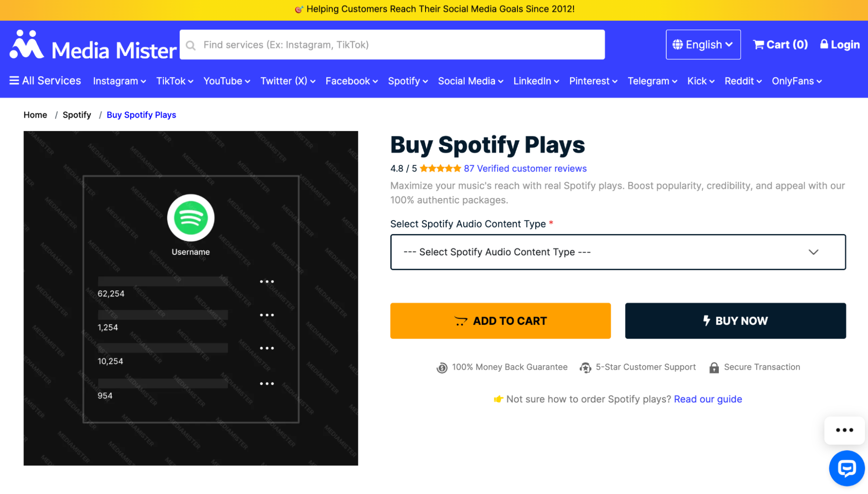Open the live chat bubble
The width and height of the screenshot is (868, 494).
846,468
